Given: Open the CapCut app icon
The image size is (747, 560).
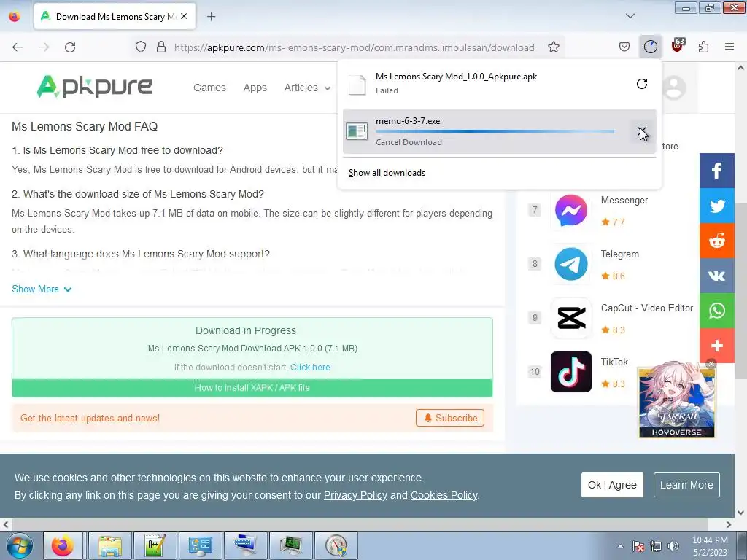Looking at the screenshot, I should pyautogui.click(x=570, y=318).
